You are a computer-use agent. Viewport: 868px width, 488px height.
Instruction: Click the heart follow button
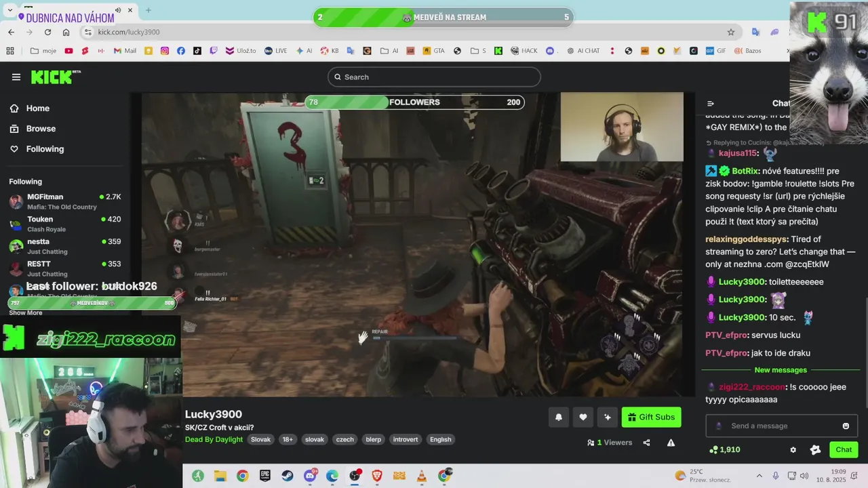coord(583,418)
